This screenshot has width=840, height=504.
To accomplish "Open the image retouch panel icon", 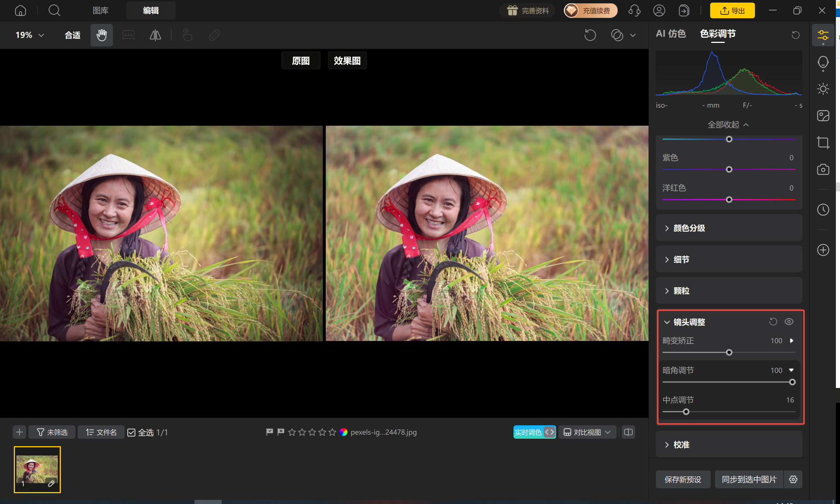I will 823,116.
